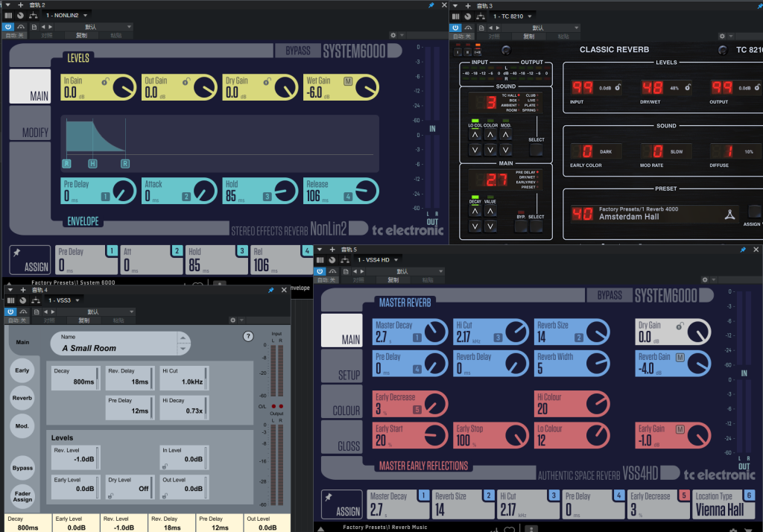Click the VSS3 help question mark icon
Image resolution: width=763 pixels, height=532 pixels.
click(248, 337)
